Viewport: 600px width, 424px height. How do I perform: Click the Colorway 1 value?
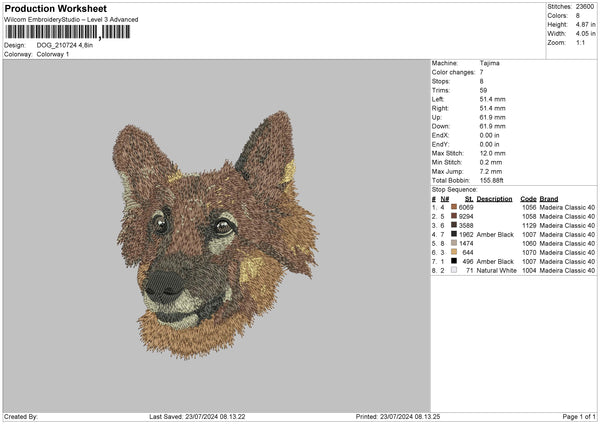[55, 53]
